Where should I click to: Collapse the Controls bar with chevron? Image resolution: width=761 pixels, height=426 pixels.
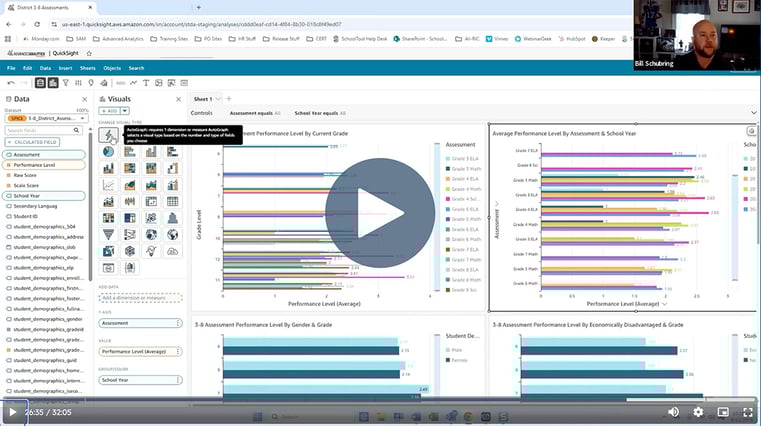[x=753, y=113]
